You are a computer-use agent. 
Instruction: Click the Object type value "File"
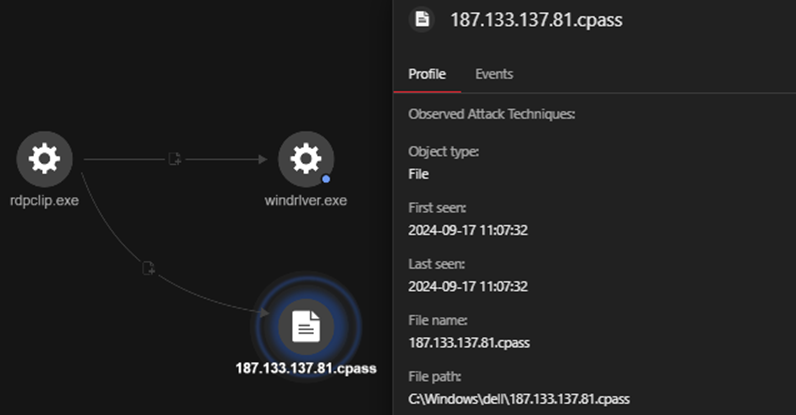(x=418, y=174)
